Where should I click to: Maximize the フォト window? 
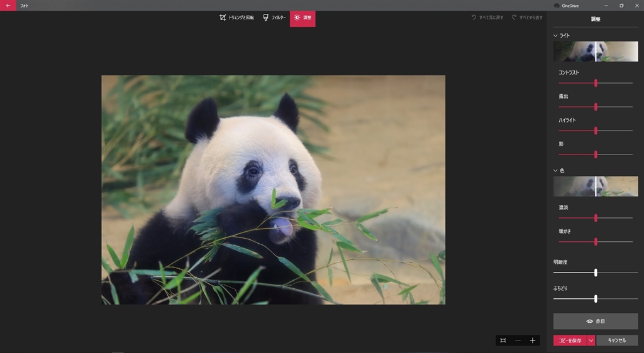pos(621,5)
